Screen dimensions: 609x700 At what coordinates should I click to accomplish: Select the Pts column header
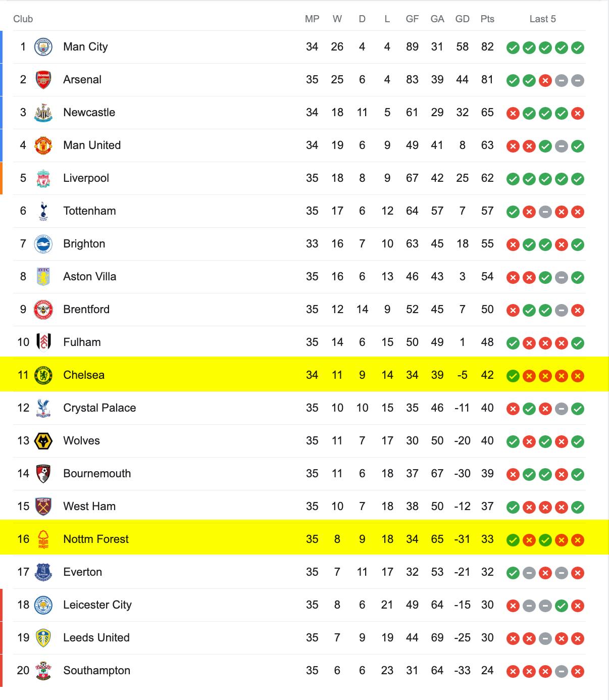click(x=487, y=19)
